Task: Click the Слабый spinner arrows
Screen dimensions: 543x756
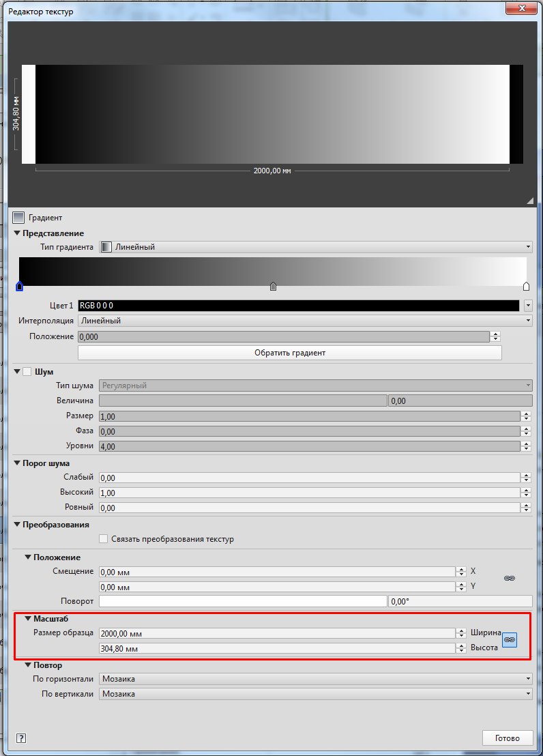Action: point(526,478)
